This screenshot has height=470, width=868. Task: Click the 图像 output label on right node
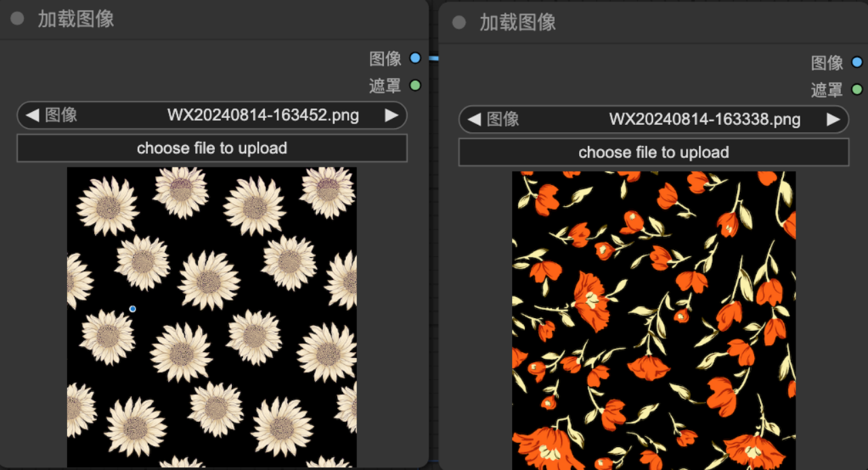(x=827, y=63)
